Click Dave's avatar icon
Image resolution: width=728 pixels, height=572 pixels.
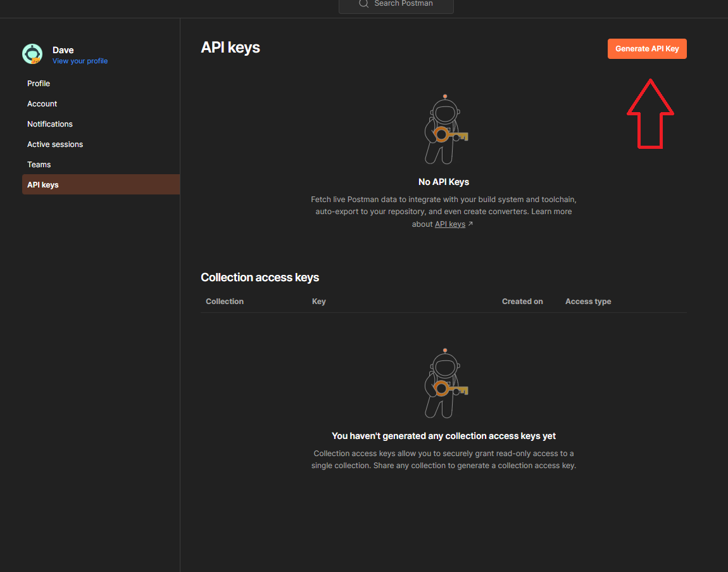[x=32, y=54]
